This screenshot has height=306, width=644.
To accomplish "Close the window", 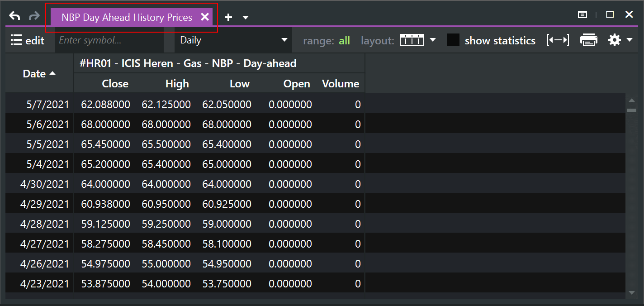I will 629,14.
